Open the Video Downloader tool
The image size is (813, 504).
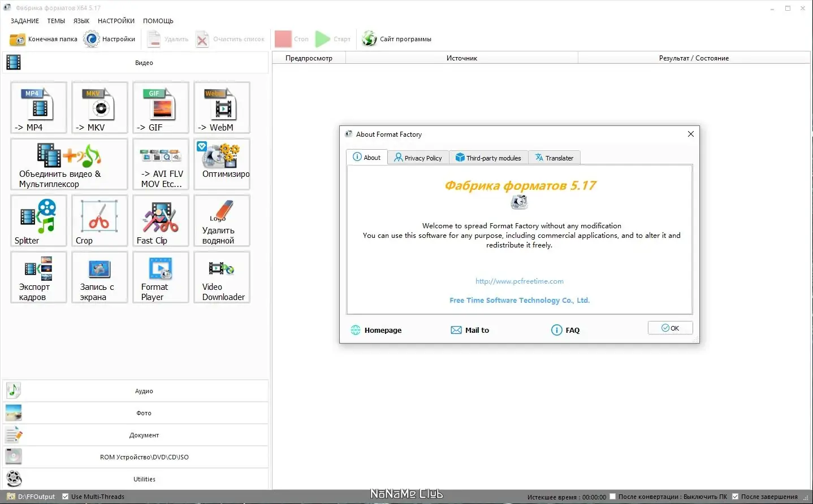click(x=222, y=277)
